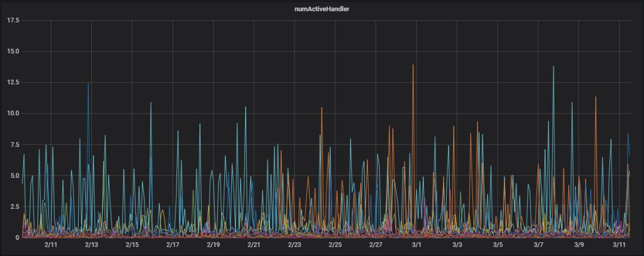Select the 2/17 x-axis date label
This screenshot has width=644, height=256.
[x=172, y=245]
